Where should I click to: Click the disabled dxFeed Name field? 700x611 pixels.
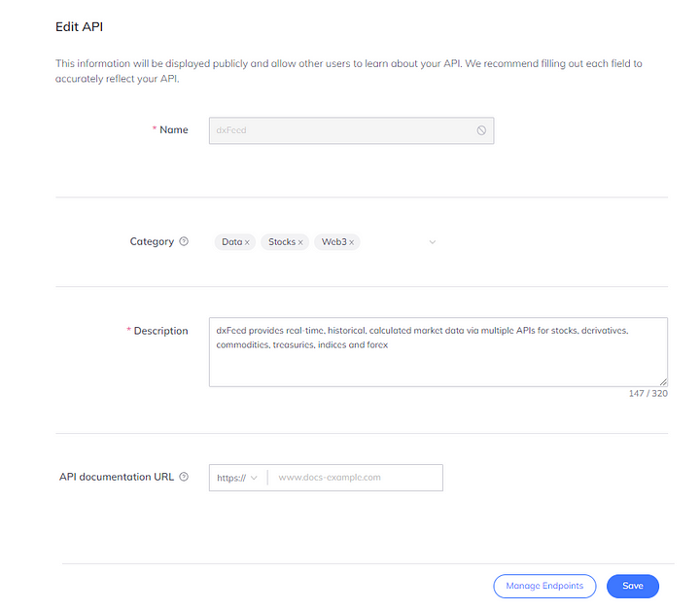click(x=340, y=130)
